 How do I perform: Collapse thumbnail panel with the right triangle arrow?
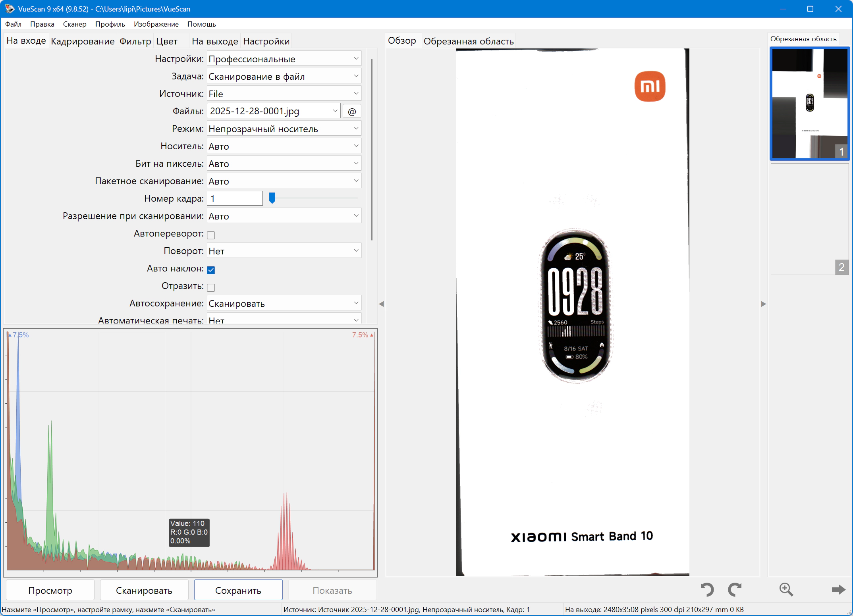point(763,304)
